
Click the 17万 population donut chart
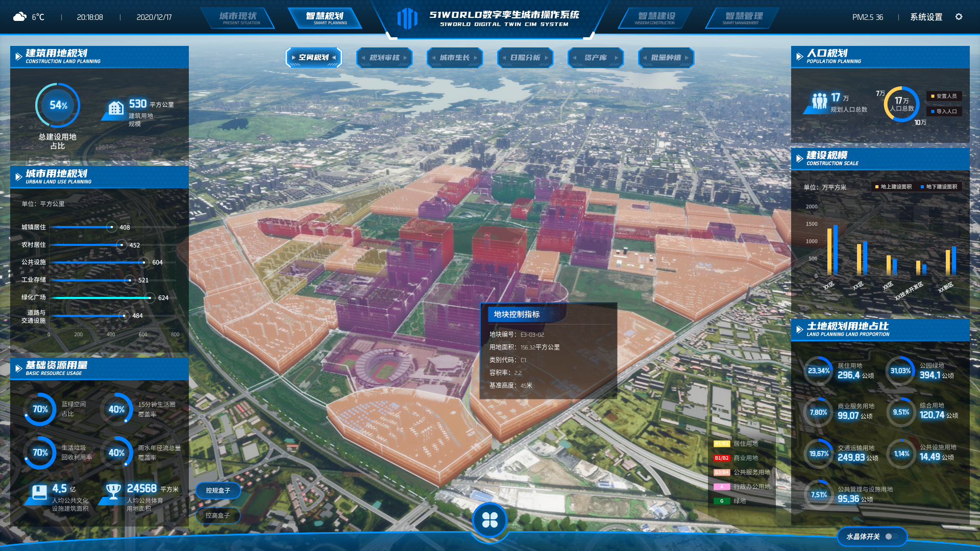point(901,104)
